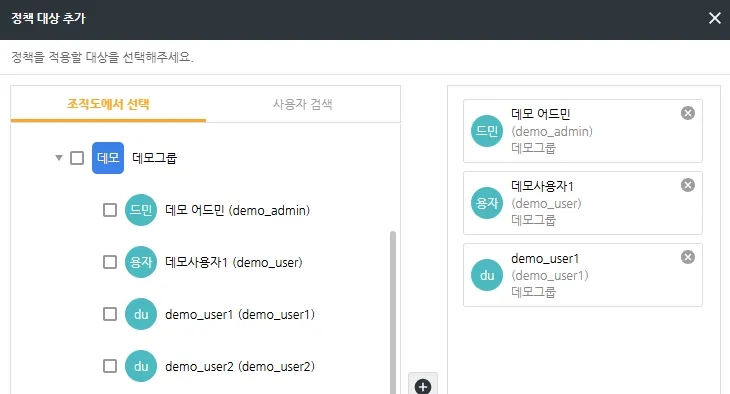Click the du avatar in selected list
Screen dimensions: 730x394
(487, 275)
